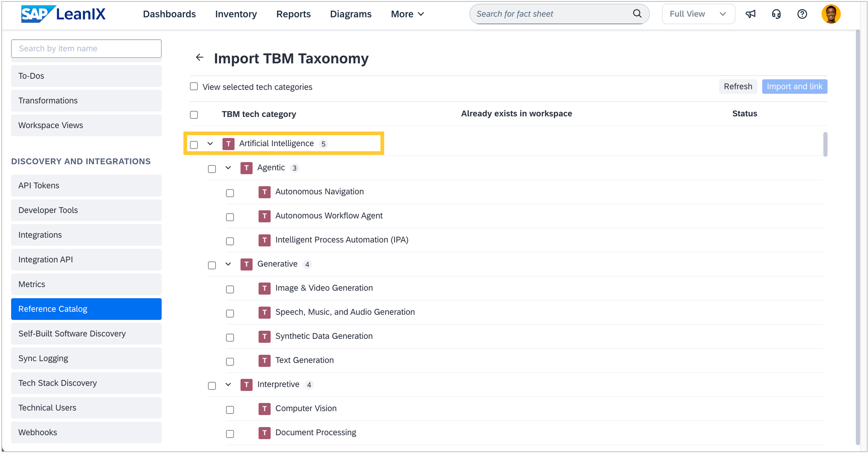Click the T icon beside Computer Vision
Viewport: 868px width, 453px height.
(x=265, y=409)
